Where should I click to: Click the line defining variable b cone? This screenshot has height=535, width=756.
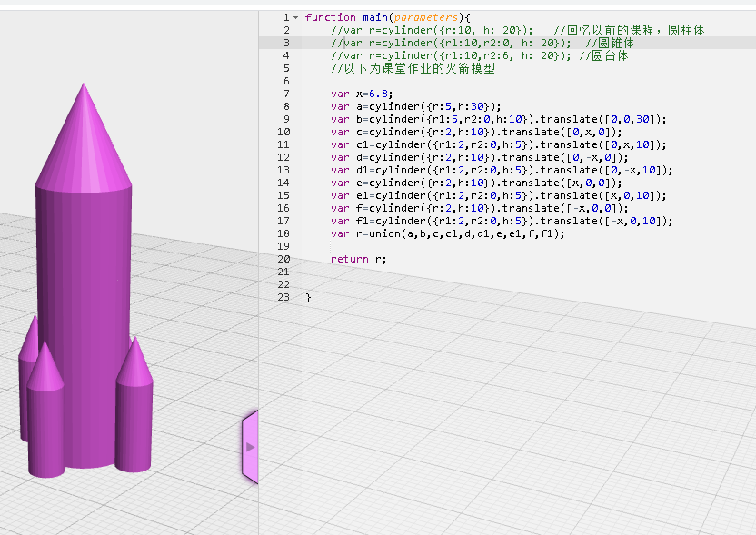coord(499,119)
